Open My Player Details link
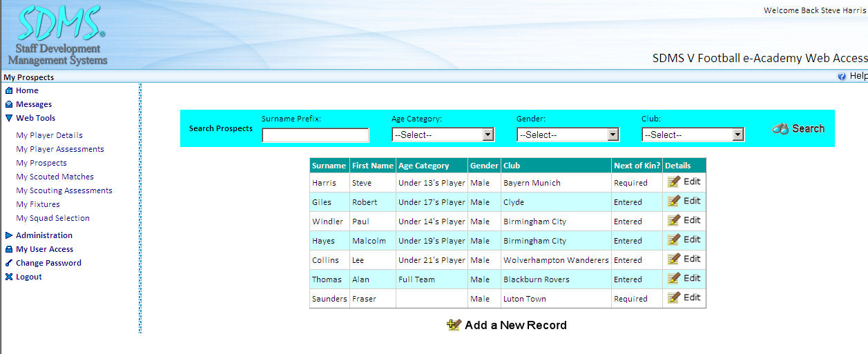The height and width of the screenshot is (354, 868). tap(49, 135)
